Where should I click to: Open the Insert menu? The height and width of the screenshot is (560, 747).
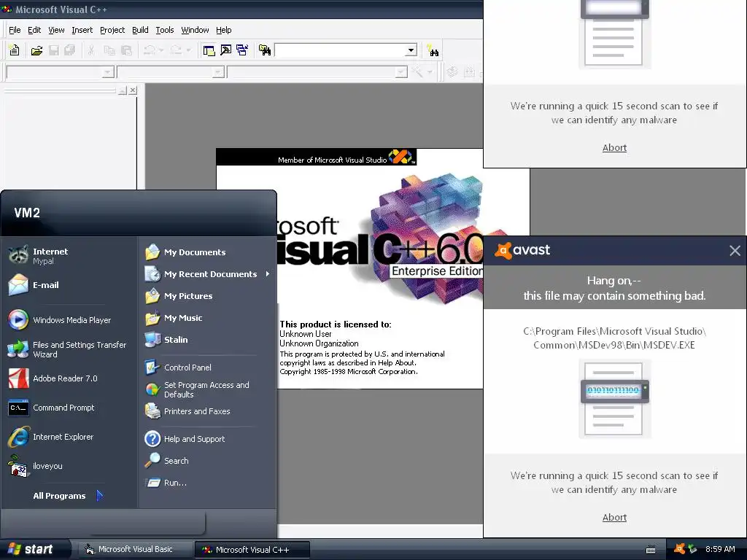coord(82,30)
